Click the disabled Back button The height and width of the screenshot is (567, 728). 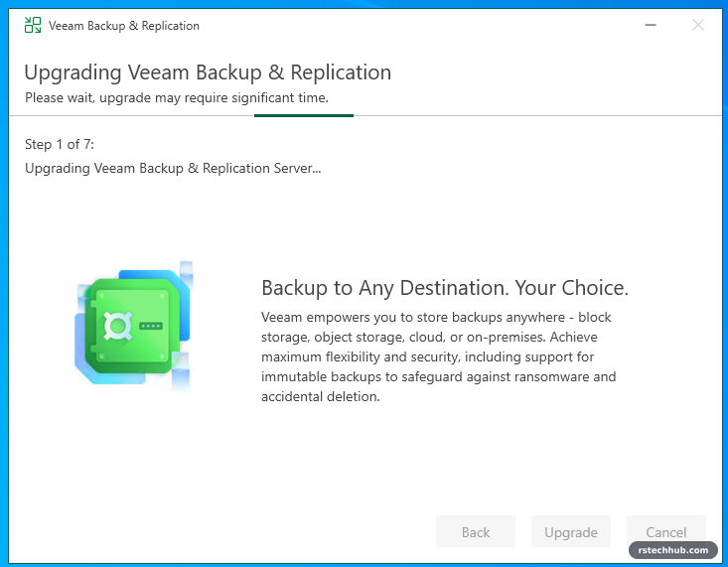476,531
